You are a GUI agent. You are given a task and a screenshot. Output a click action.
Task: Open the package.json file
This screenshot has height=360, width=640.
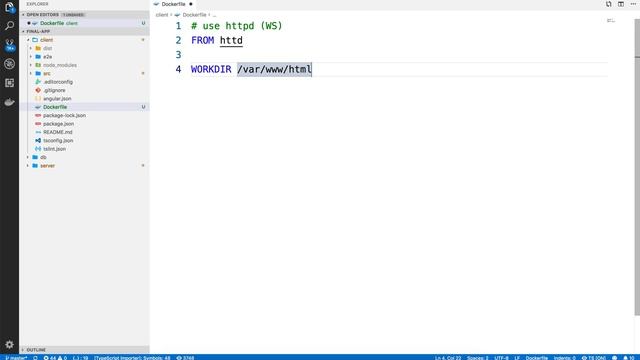[x=84, y=124]
